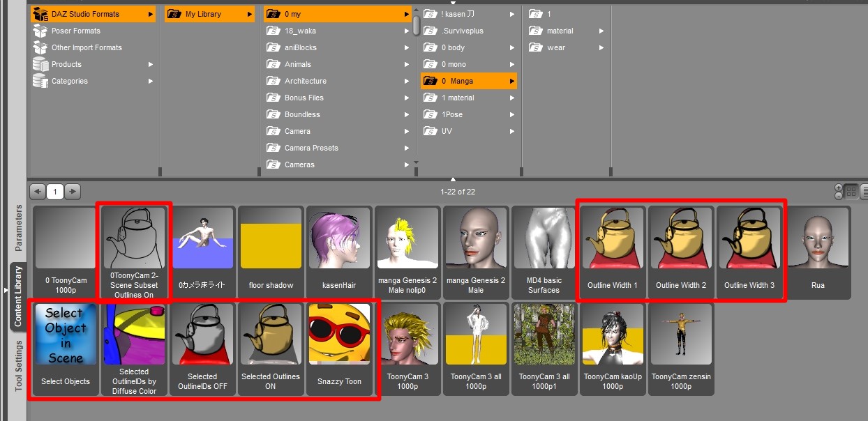Expand the Products submenu arrow

(x=150, y=64)
